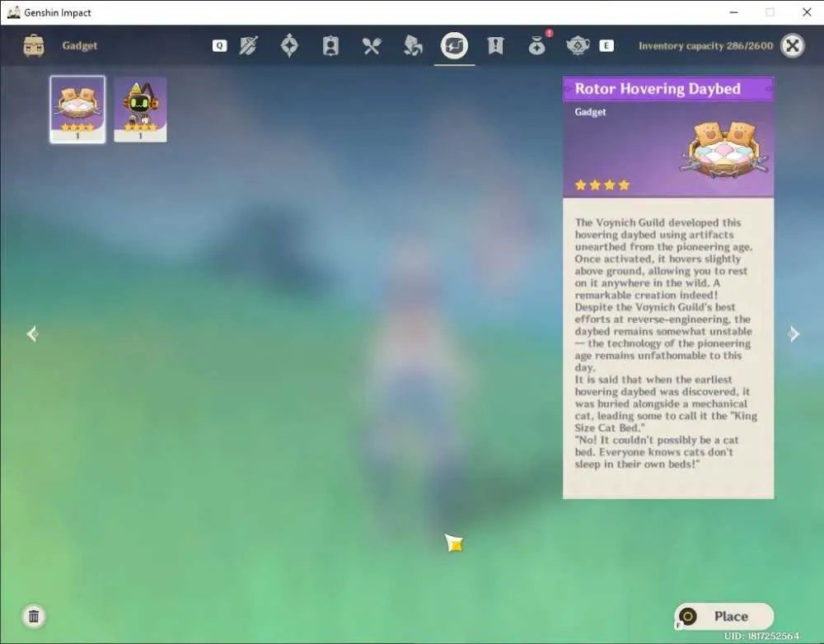
Task: Close the inventory with X button
Action: click(x=793, y=45)
